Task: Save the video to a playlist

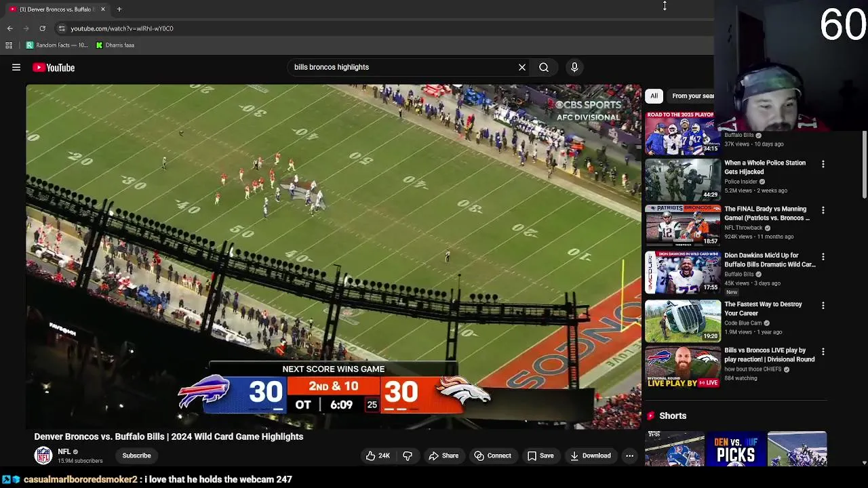Action: tap(540, 455)
